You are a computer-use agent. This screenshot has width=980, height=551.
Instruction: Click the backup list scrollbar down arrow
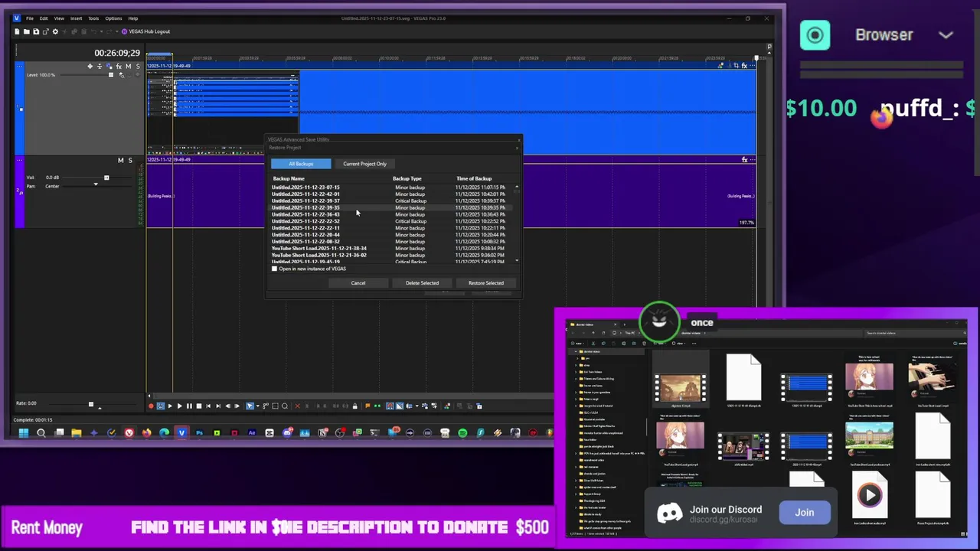click(517, 260)
